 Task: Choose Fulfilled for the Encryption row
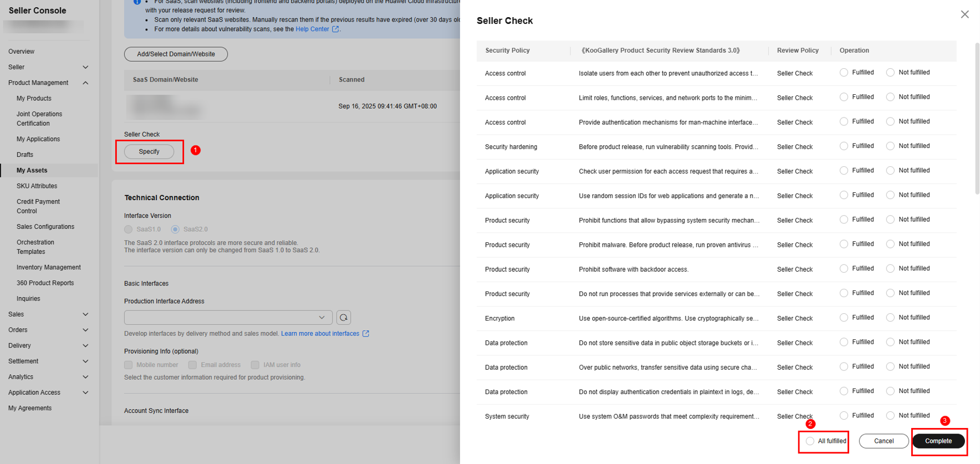(x=844, y=318)
